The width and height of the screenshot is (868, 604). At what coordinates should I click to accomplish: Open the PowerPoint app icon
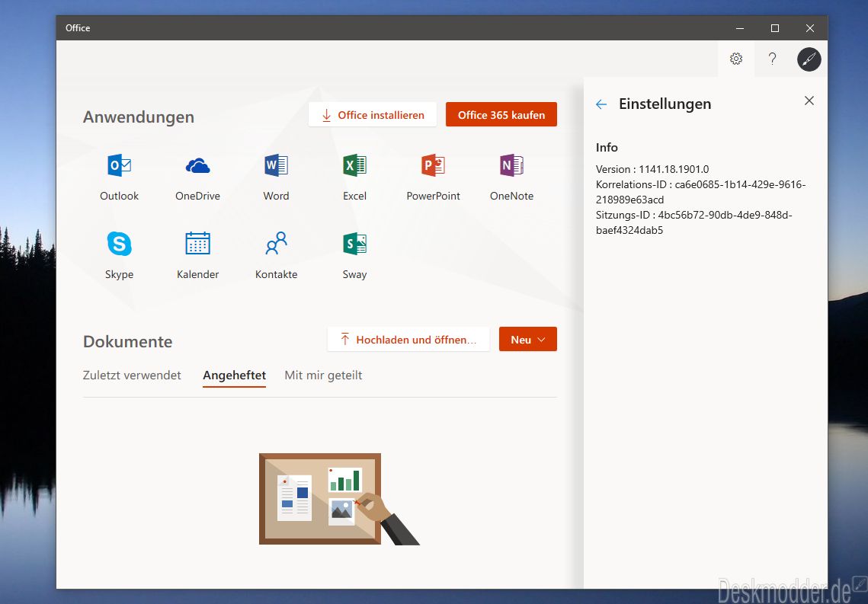coord(433,165)
